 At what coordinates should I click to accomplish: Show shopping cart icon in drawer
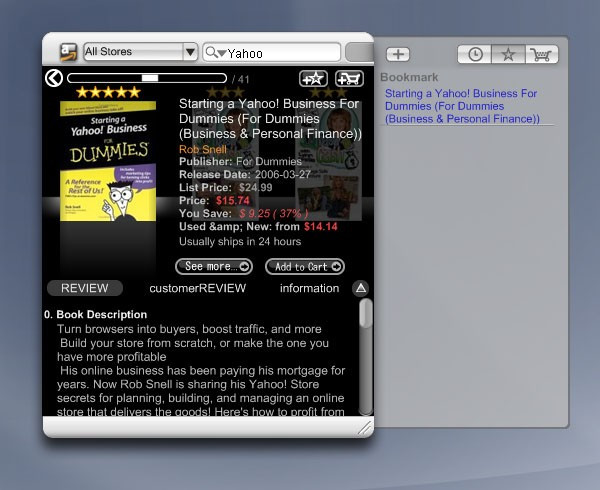click(541, 54)
